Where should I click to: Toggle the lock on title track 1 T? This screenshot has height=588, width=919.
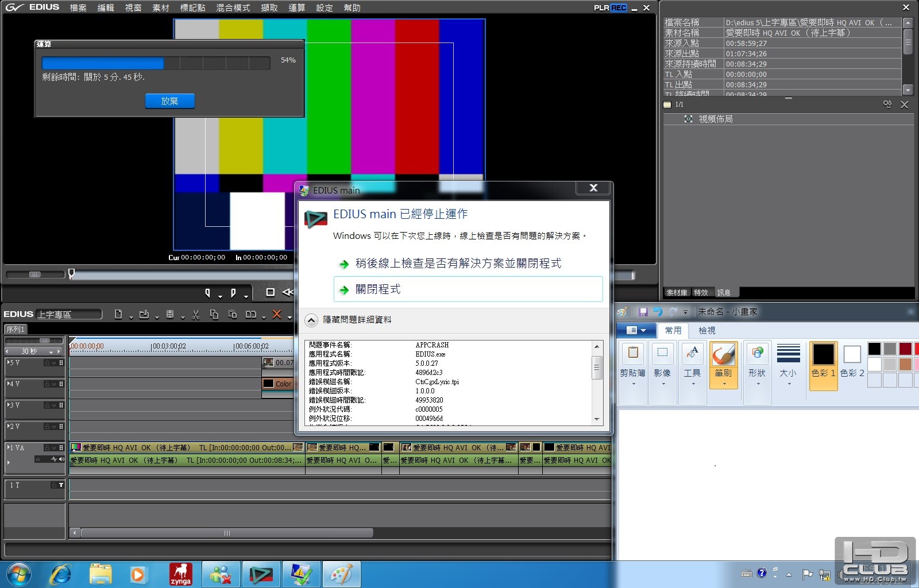(x=54, y=485)
